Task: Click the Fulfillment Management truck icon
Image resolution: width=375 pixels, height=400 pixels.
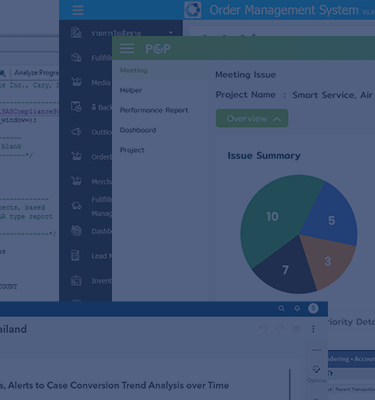Action: coord(76,206)
